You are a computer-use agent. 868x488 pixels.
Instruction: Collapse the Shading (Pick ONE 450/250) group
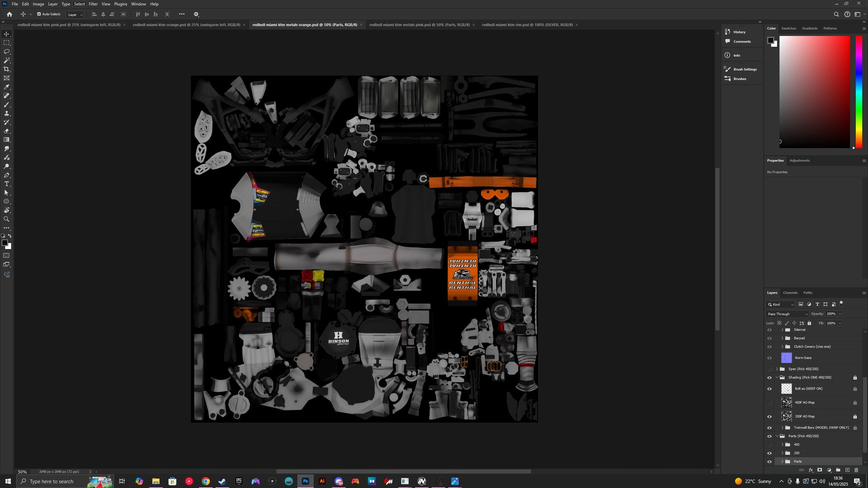tap(777, 377)
